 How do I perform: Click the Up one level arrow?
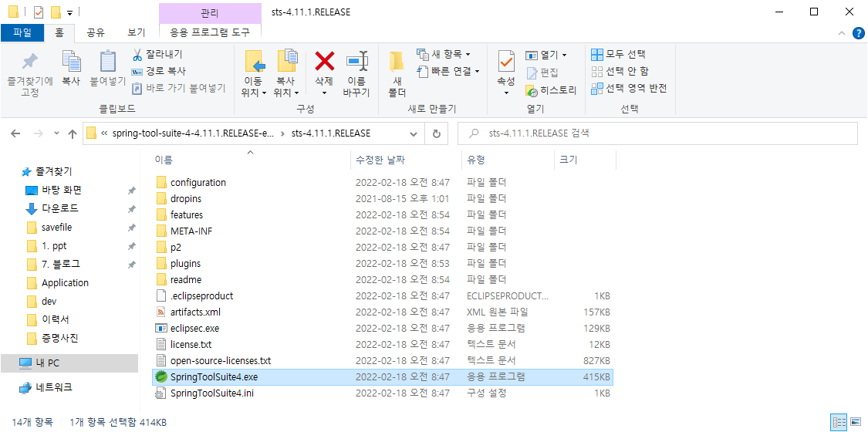72,134
